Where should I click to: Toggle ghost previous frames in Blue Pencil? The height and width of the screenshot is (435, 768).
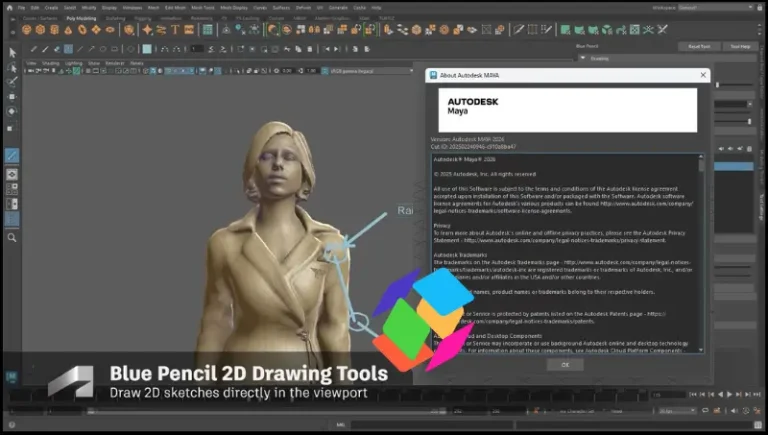point(165,49)
